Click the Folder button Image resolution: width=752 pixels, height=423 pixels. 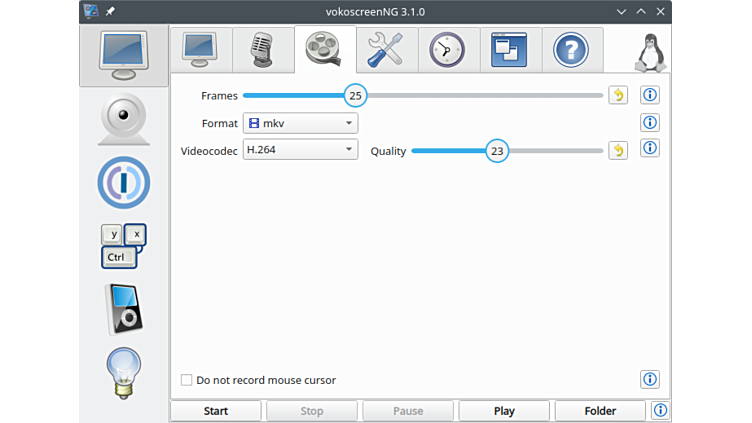600,411
